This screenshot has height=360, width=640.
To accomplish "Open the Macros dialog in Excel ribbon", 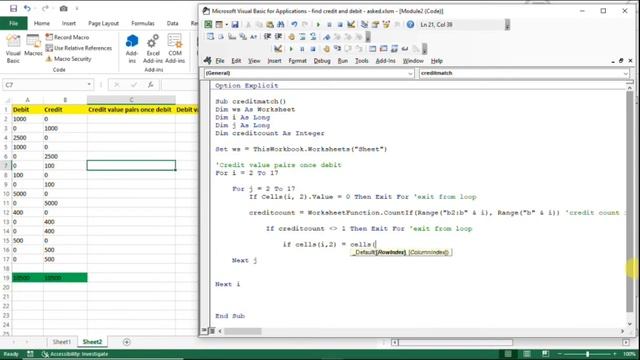I will tap(33, 46).
